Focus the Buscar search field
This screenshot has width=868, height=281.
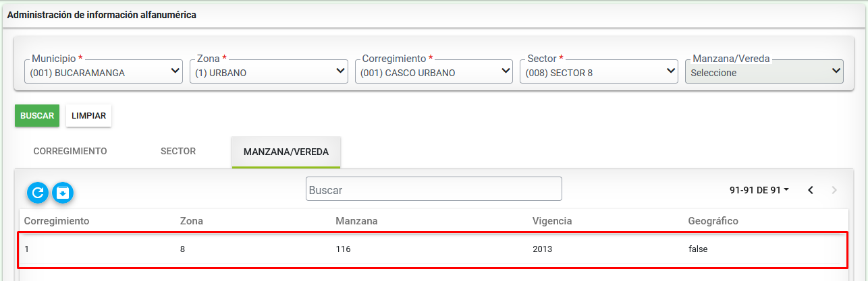coord(434,189)
